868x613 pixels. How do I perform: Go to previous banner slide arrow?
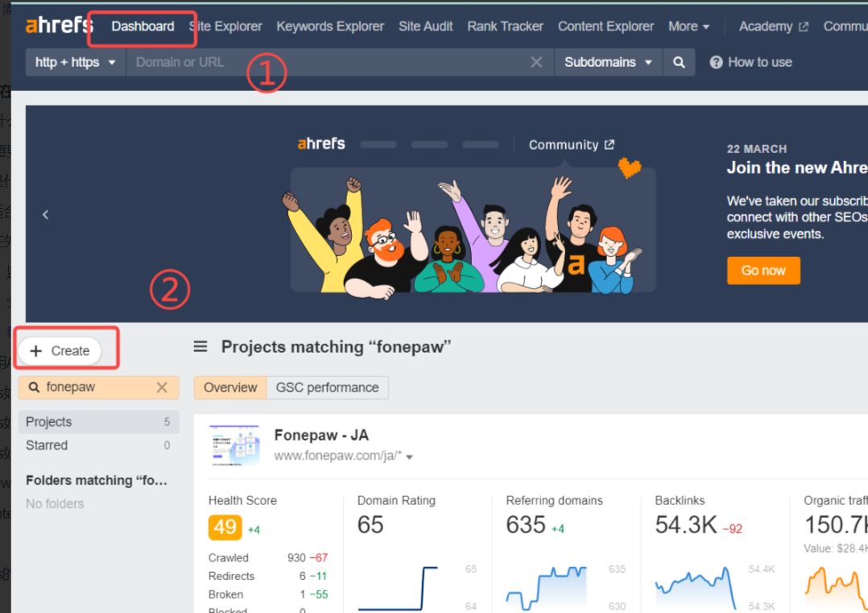[45, 214]
